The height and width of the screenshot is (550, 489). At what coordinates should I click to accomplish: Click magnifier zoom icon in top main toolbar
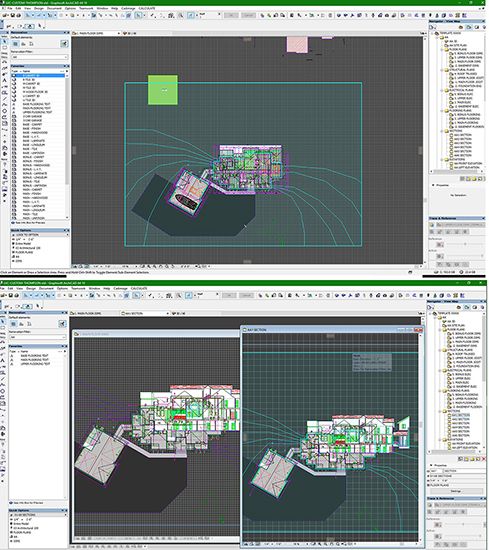[180, 15]
